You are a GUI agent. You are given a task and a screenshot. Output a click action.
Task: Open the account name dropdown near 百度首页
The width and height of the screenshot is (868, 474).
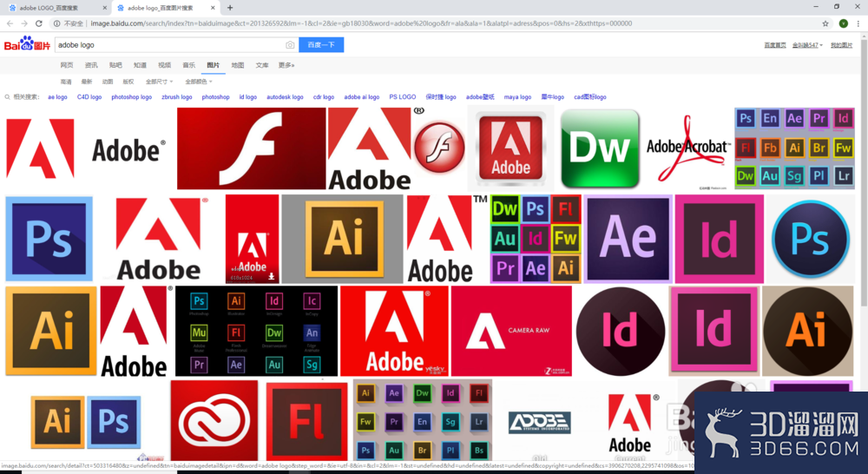(807, 45)
